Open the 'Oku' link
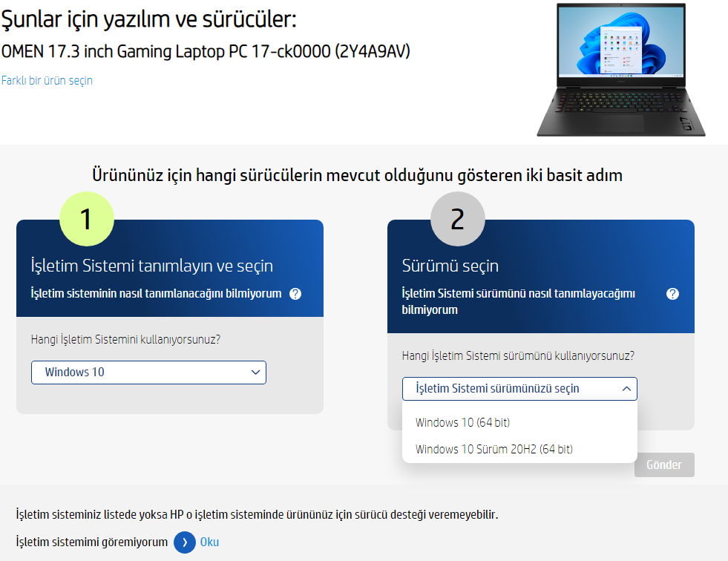This screenshot has height=561, width=728. 209,542
